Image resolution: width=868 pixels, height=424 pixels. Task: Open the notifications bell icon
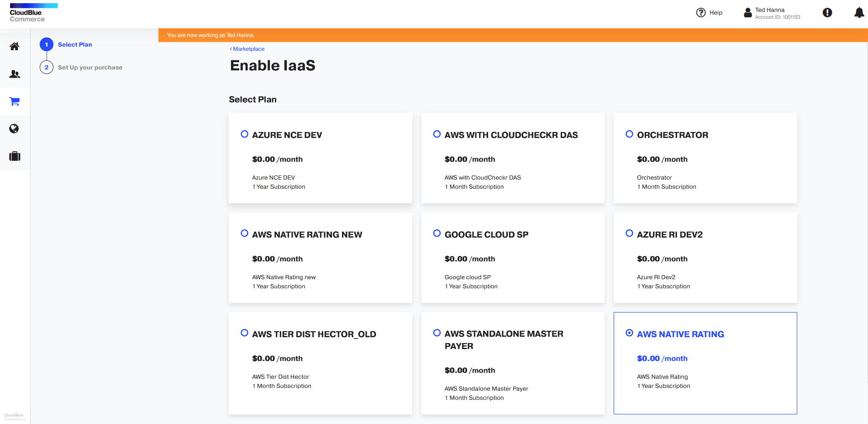[x=859, y=13]
